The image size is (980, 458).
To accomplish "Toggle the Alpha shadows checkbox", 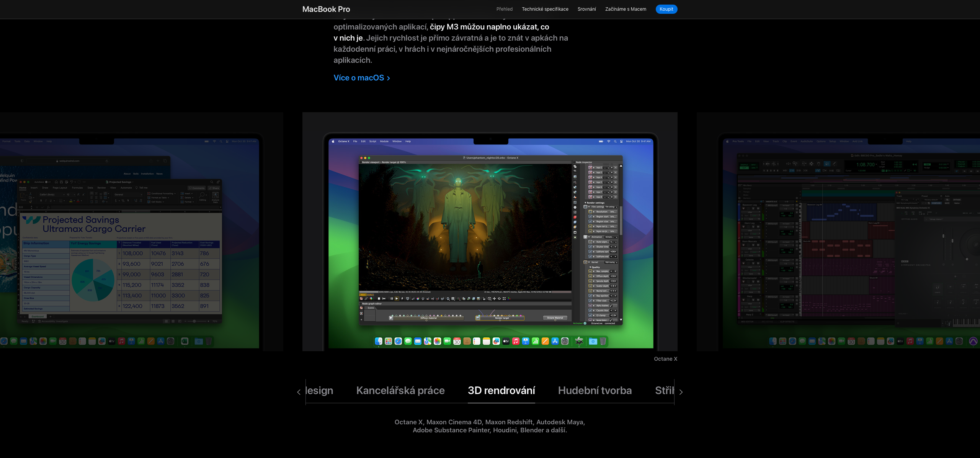I will click(611, 306).
